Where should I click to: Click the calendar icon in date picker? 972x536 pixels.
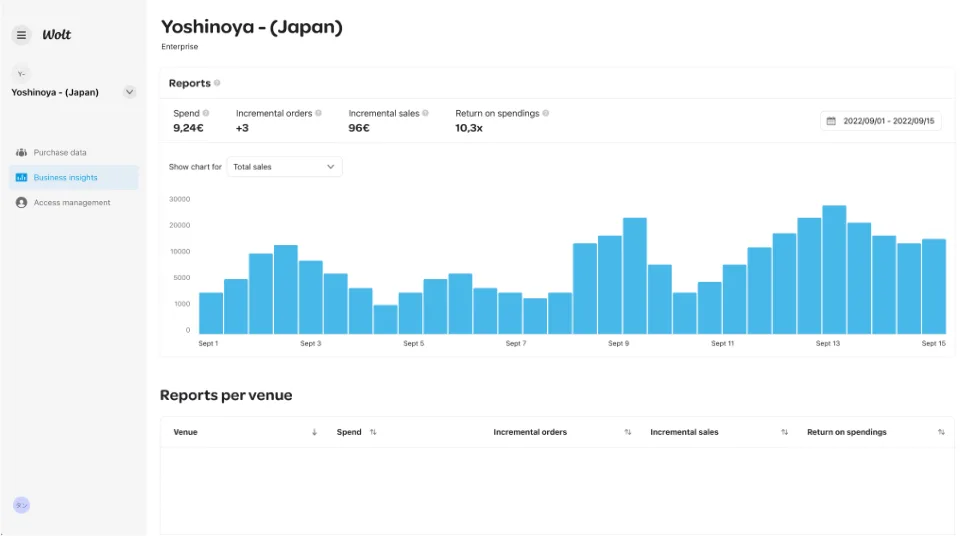[x=831, y=121]
